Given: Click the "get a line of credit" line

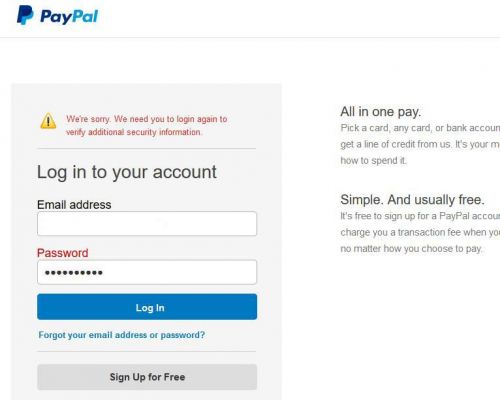Looking at the screenshot, I should [x=420, y=144].
